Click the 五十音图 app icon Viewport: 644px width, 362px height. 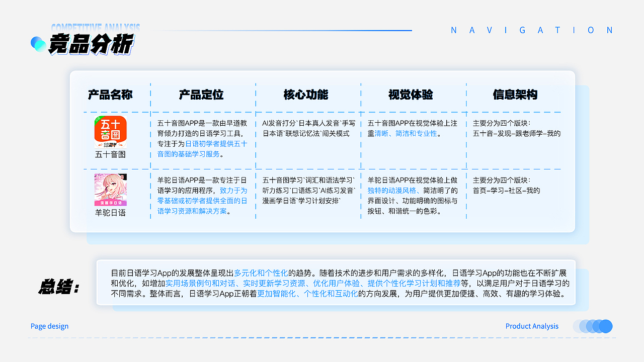(x=110, y=131)
